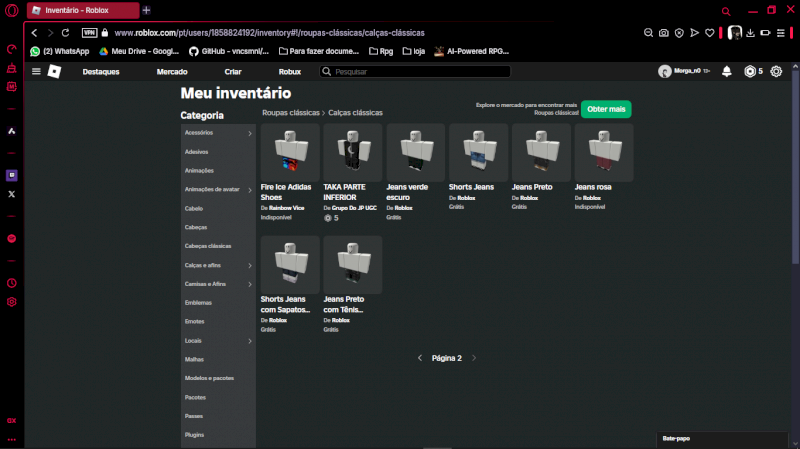Add page to bookmarks with heart icon

click(x=710, y=33)
